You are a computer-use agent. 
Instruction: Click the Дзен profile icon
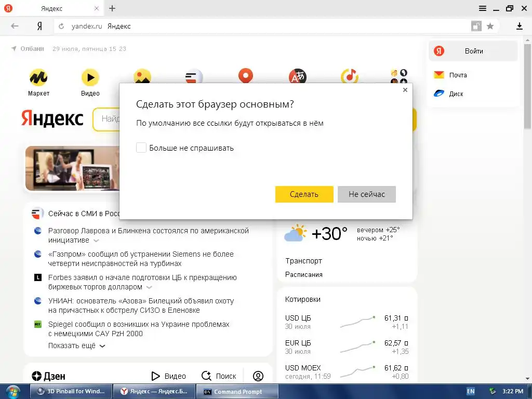(x=258, y=376)
